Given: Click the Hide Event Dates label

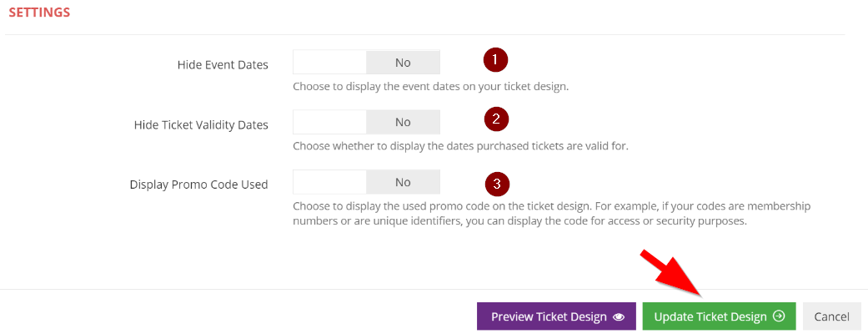Looking at the screenshot, I should click(223, 64).
